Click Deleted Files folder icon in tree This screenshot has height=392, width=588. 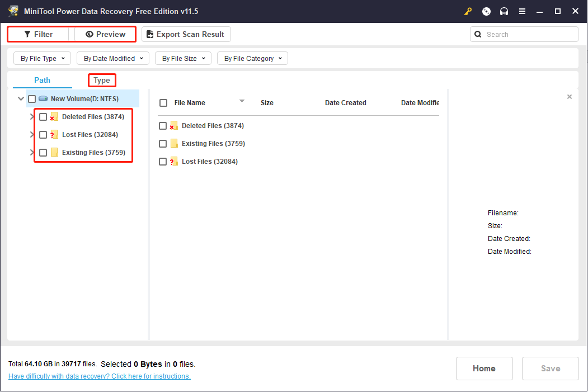[54, 116]
